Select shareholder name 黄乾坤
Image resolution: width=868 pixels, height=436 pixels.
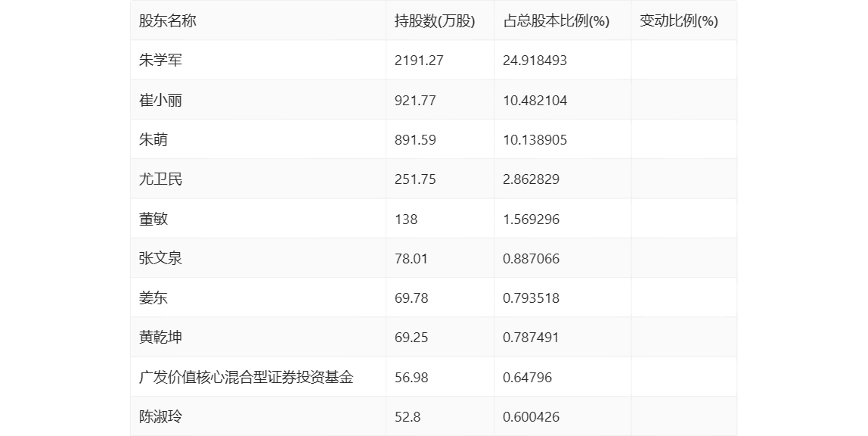click(x=160, y=338)
